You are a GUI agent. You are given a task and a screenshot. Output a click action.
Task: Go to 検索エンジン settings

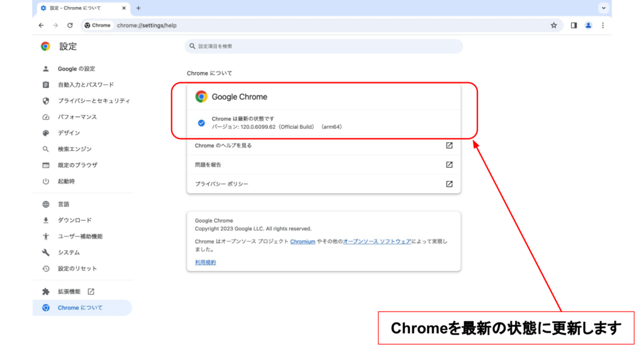click(75, 149)
